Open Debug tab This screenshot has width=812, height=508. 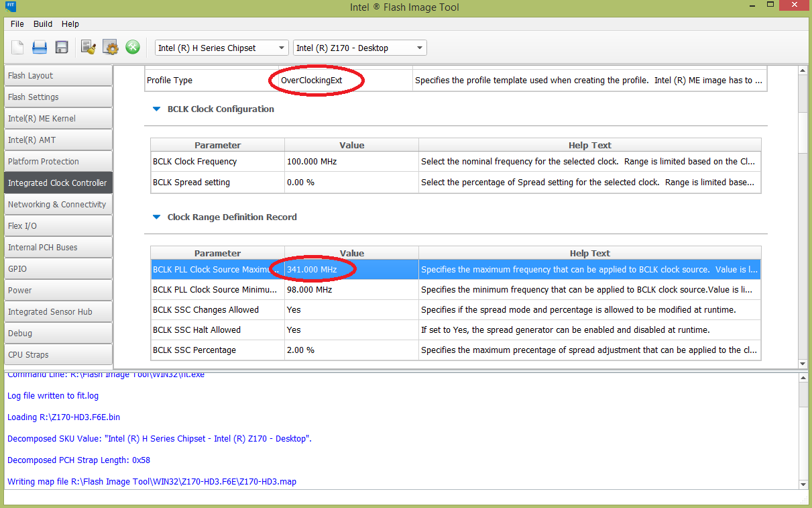pos(58,334)
